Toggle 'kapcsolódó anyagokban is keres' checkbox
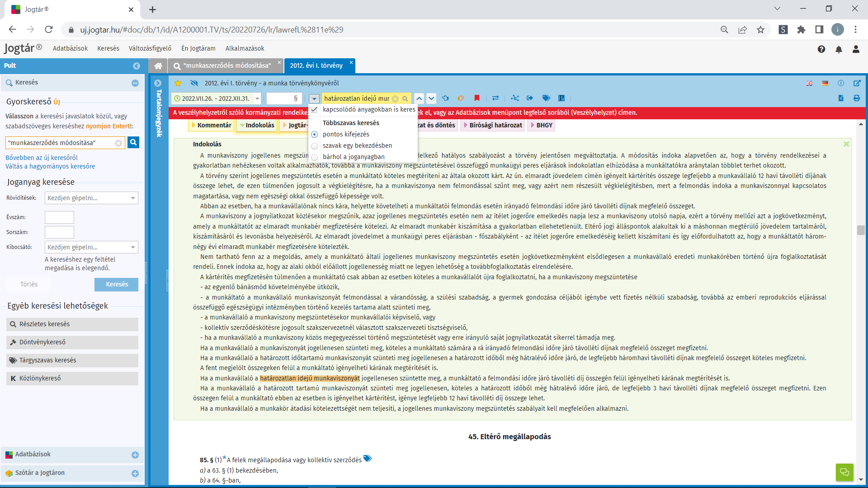Image resolution: width=868 pixels, height=488 pixels. 314,109
